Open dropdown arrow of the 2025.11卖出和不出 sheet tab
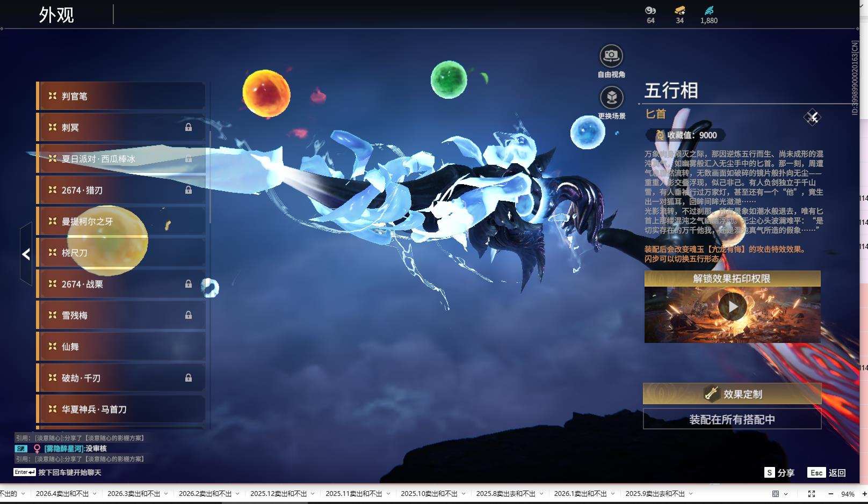The width and height of the screenshot is (868, 504). click(x=388, y=494)
